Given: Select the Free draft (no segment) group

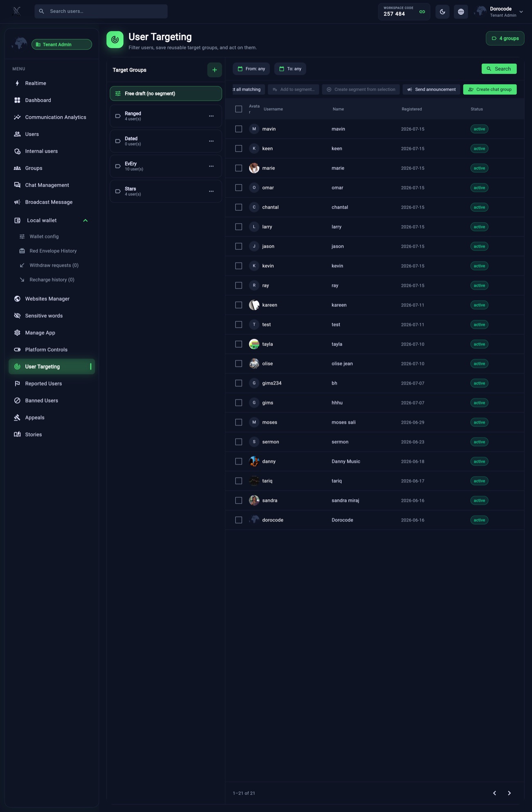Looking at the screenshot, I should click(166, 94).
